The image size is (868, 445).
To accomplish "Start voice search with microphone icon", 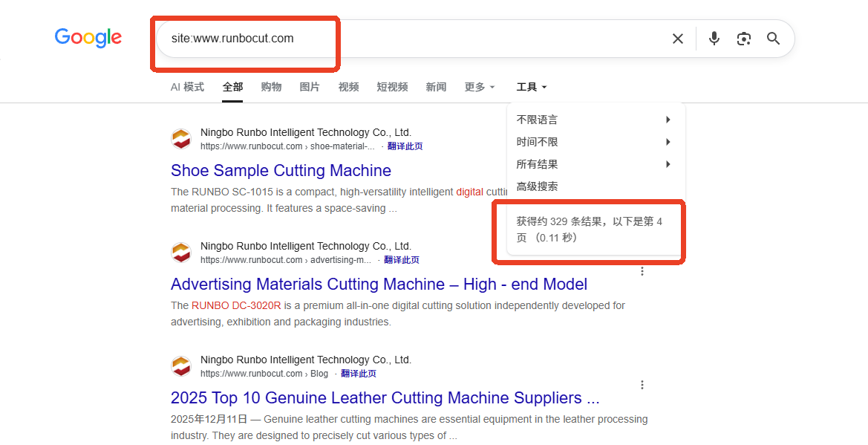I will (x=714, y=38).
